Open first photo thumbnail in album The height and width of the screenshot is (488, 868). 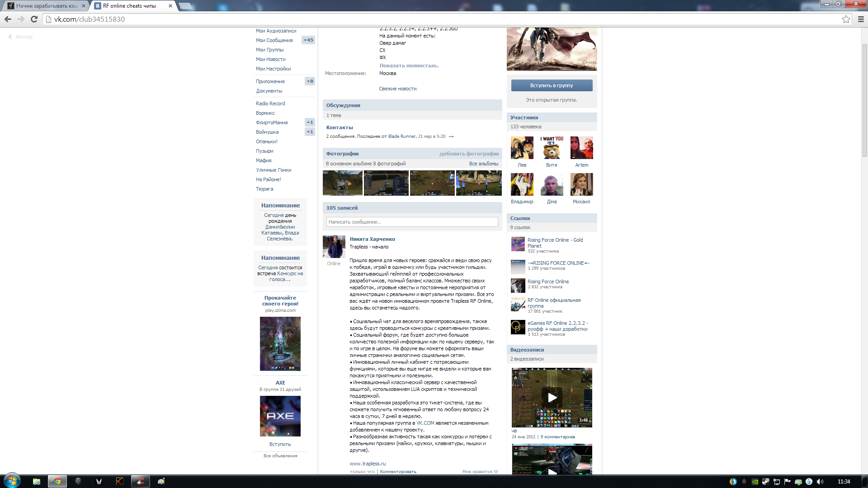tap(343, 183)
